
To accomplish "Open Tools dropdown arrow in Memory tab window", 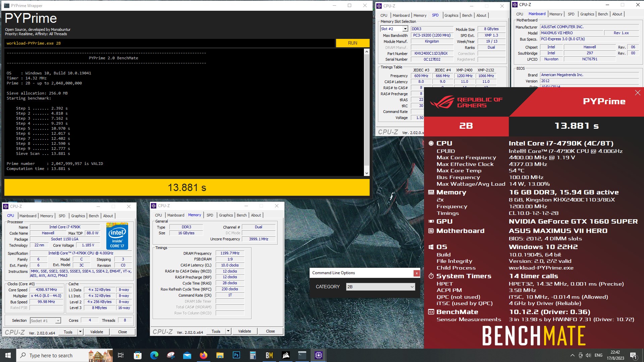I will tap(228, 331).
